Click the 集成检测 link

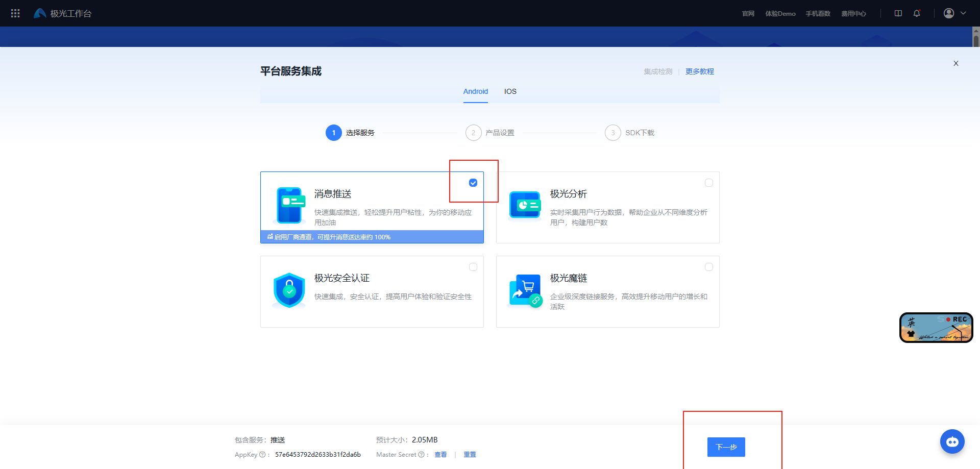(x=658, y=71)
